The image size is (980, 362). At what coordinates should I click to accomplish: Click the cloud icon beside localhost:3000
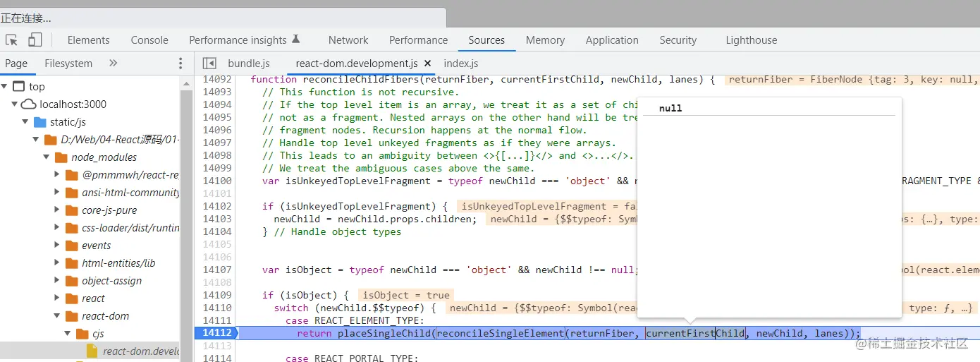28,104
